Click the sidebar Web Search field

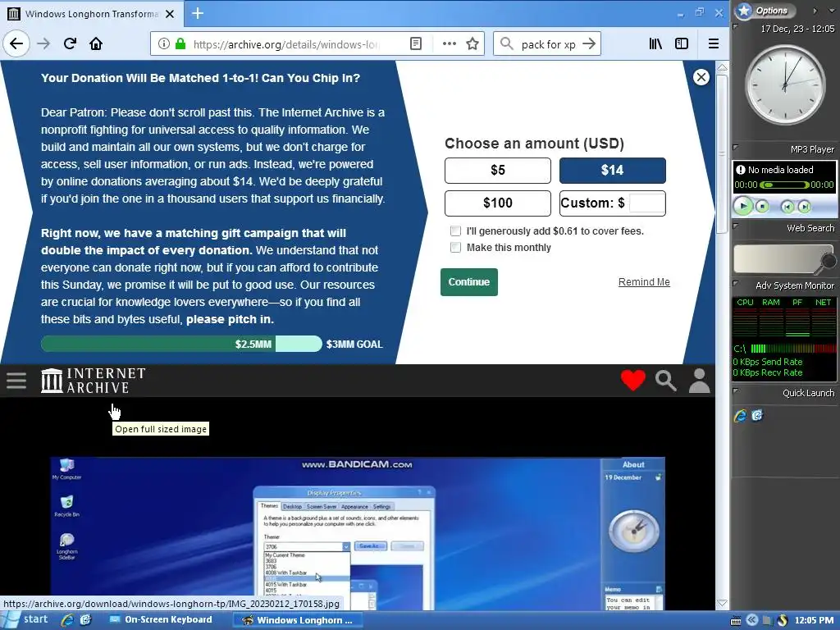coord(777,259)
